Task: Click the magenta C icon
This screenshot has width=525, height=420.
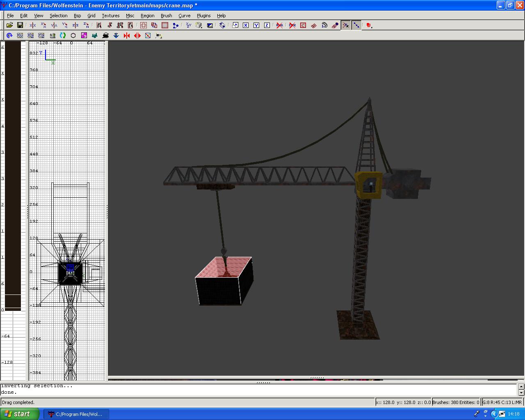Action: coord(84,36)
